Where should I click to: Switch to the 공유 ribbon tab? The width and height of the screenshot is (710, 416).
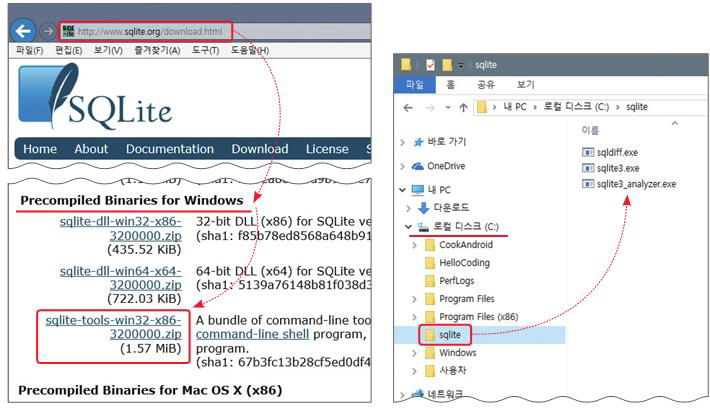pos(486,85)
